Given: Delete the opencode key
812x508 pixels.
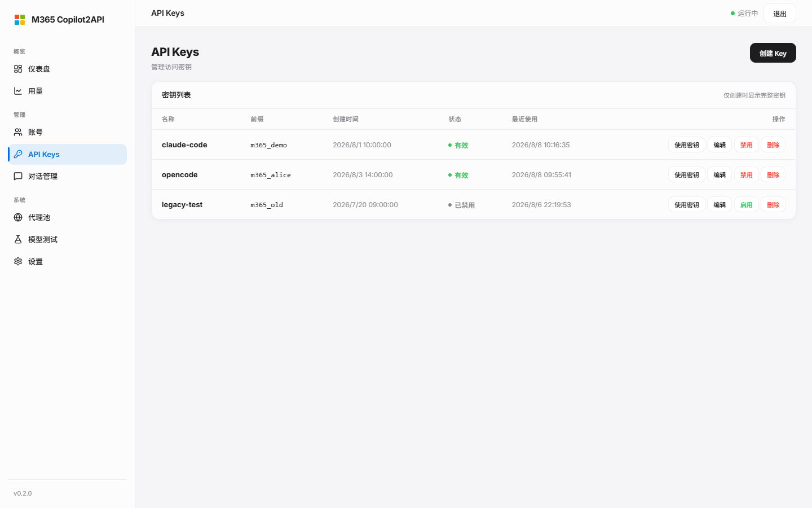Looking at the screenshot, I should [773, 175].
